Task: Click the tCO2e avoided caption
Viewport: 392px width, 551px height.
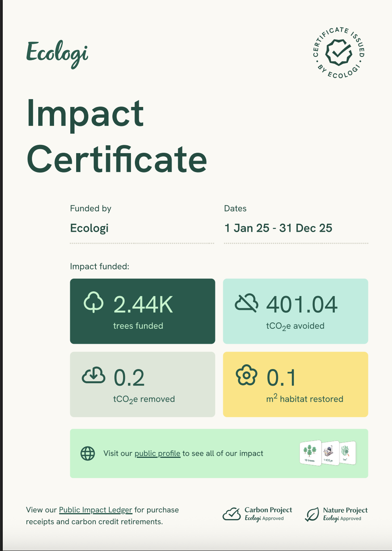Action: pos(295,326)
